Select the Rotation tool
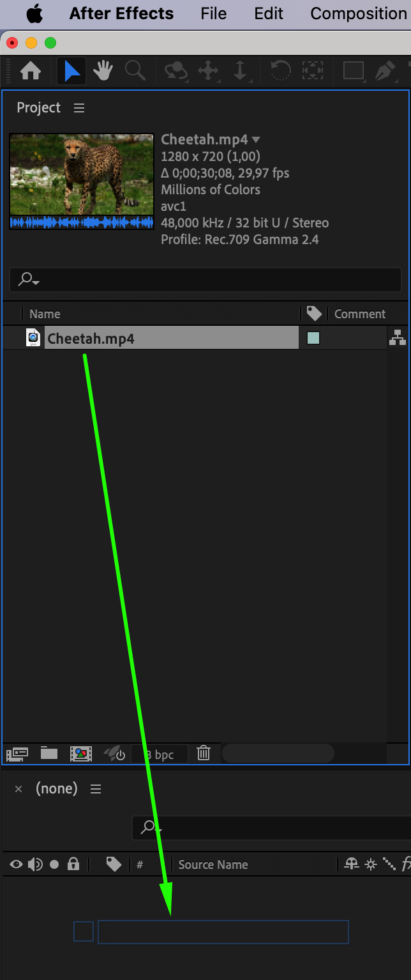This screenshot has height=980, width=411. (x=280, y=71)
